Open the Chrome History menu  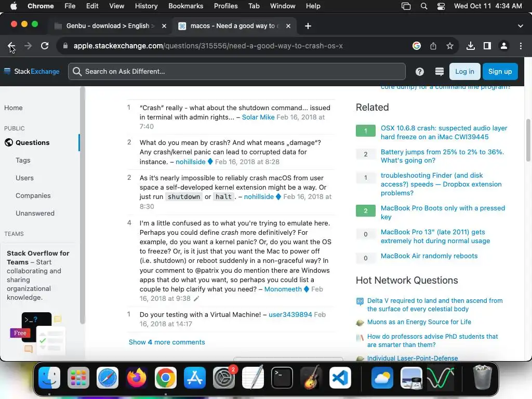146,6
